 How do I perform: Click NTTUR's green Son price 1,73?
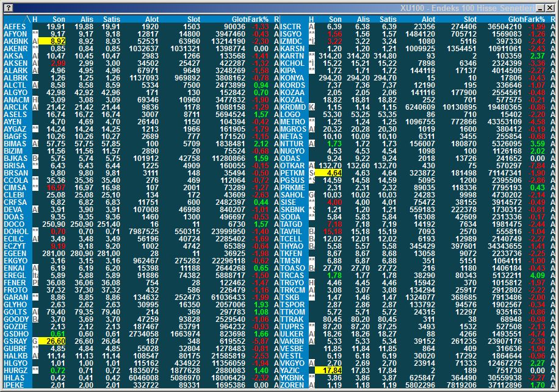tap(334, 143)
